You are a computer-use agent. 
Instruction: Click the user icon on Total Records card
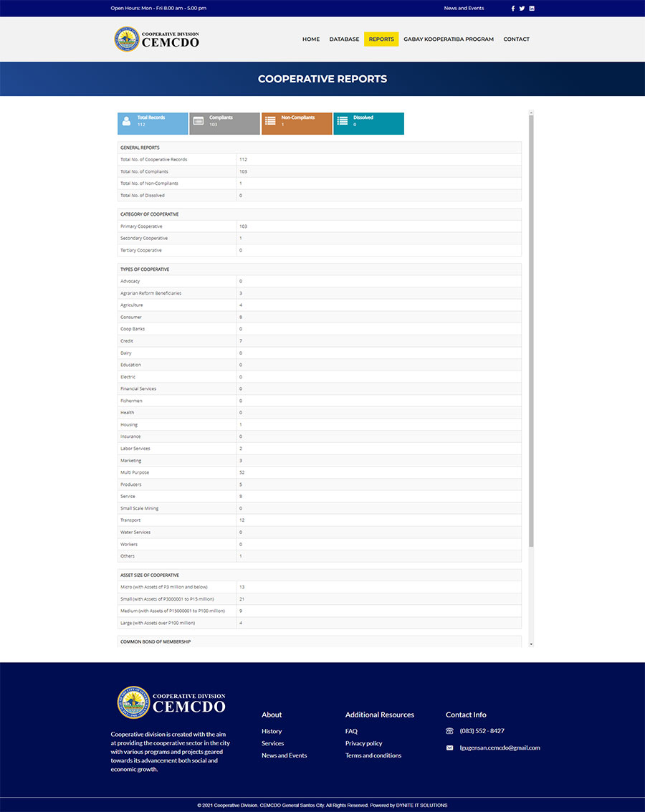126,121
